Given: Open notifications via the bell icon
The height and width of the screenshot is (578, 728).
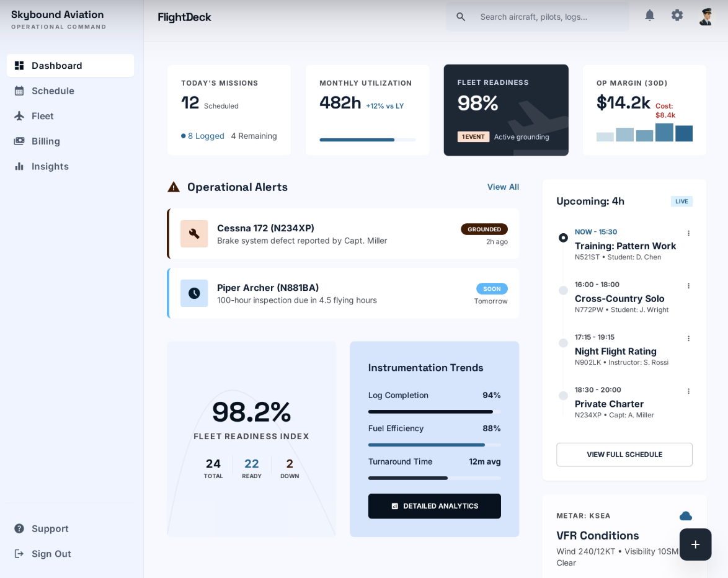Looking at the screenshot, I should tap(649, 15).
